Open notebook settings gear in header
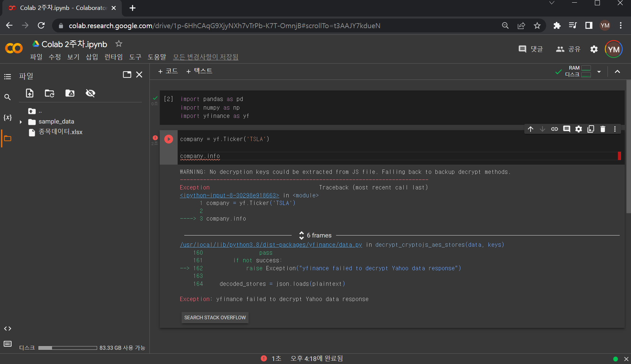The width and height of the screenshot is (631, 364). point(594,49)
